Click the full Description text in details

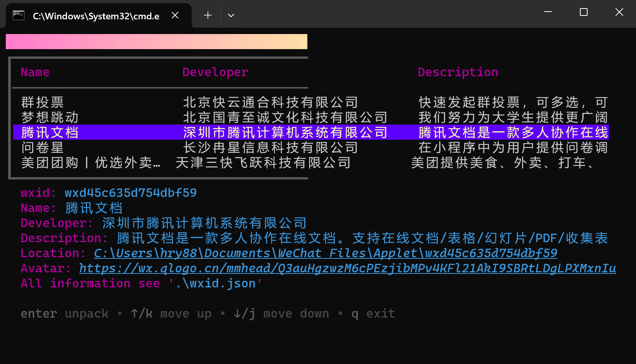click(363, 238)
